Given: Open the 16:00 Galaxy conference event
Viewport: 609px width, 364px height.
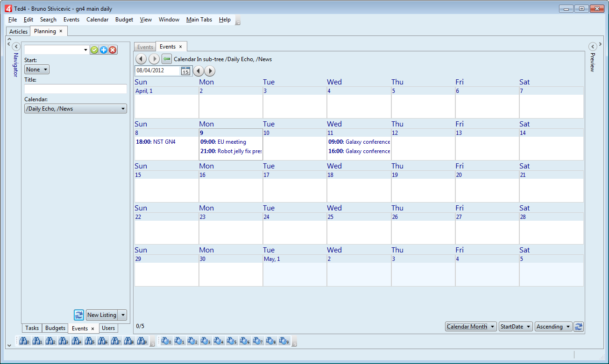Looking at the screenshot, I should [x=359, y=151].
